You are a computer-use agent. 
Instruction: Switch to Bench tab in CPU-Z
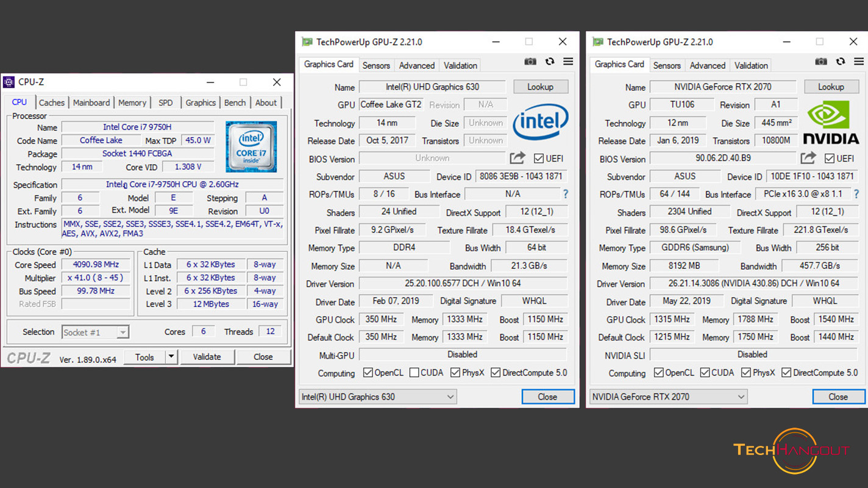(235, 102)
